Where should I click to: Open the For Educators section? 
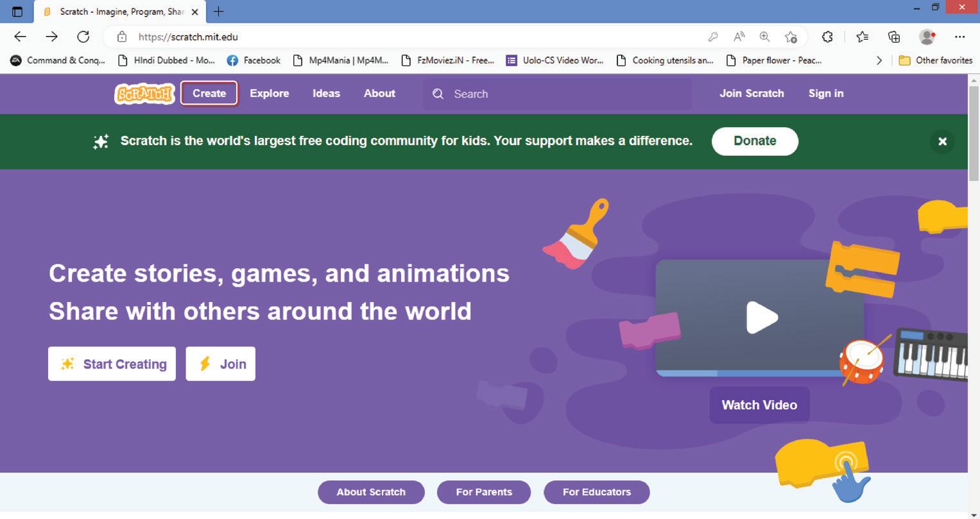tap(597, 492)
